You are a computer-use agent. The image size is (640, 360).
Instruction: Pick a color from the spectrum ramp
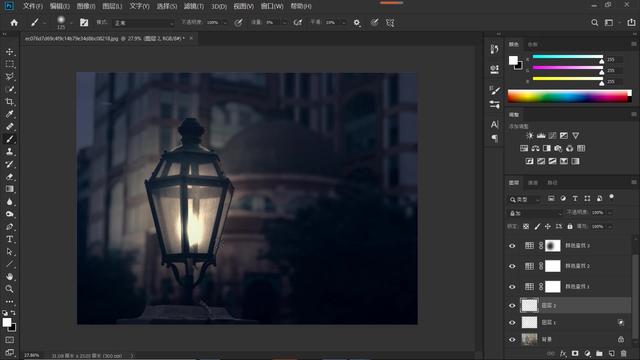pyautogui.click(x=569, y=96)
